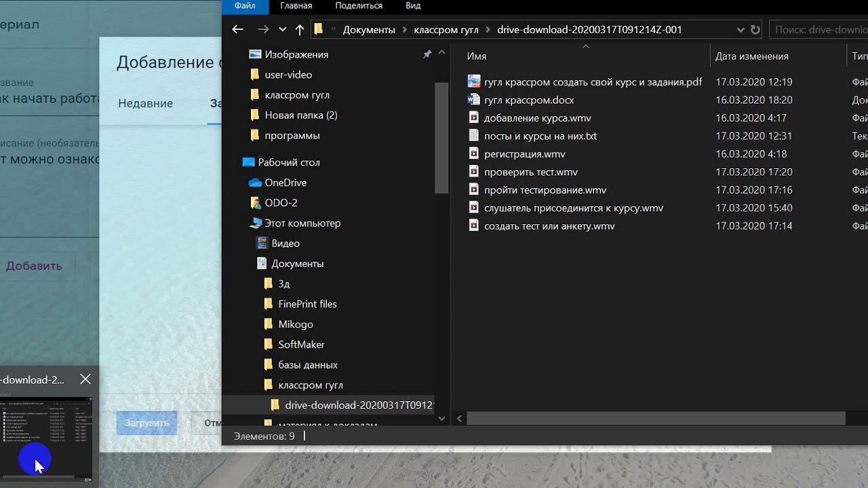The image size is (868, 488).
Task: Open the recent locations dropdown arrow
Action: 282,30
